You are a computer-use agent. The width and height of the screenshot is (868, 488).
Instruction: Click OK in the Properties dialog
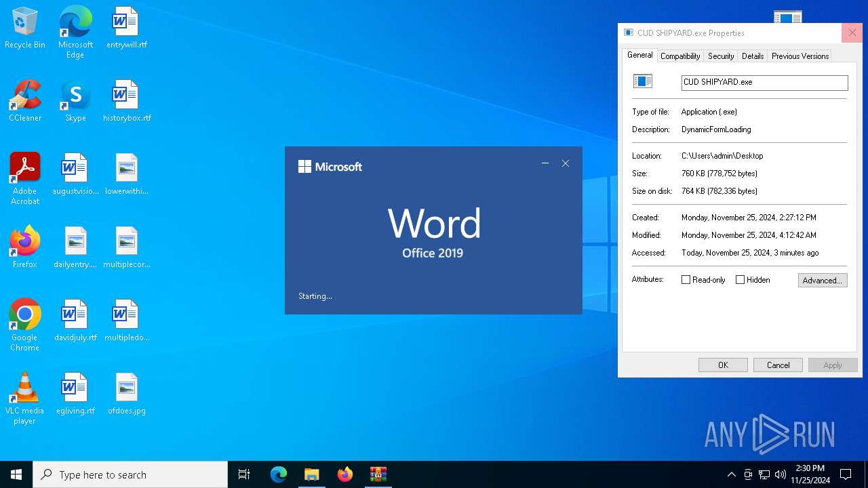point(723,365)
